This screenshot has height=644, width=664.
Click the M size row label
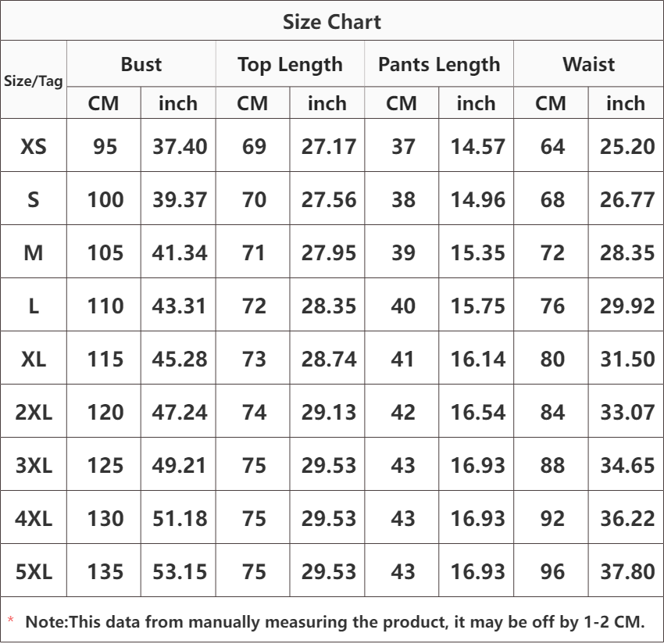click(x=34, y=253)
